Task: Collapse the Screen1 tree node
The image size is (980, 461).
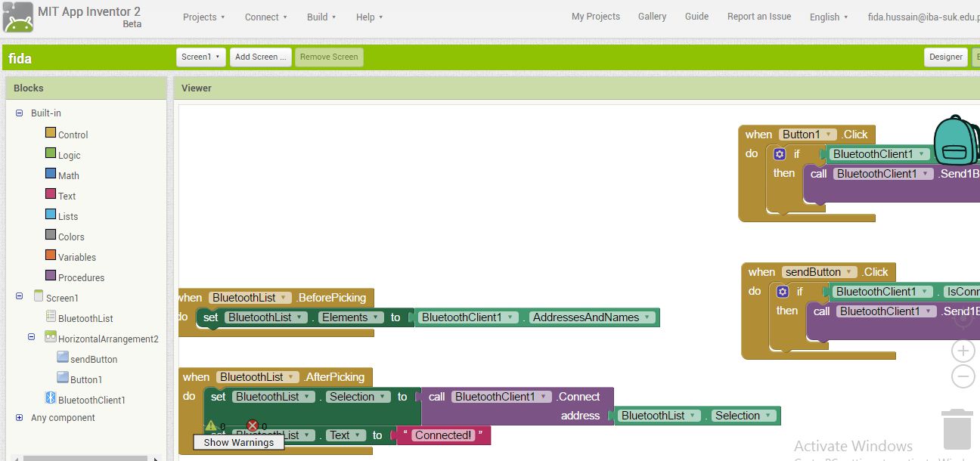Action: tap(20, 296)
